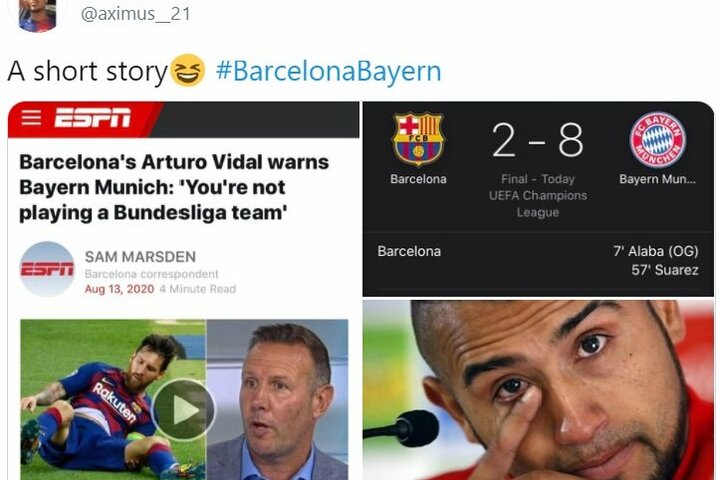Click the Messi on the ground thumbnail
The height and width of the screenshot is (480, 720).
113,400
